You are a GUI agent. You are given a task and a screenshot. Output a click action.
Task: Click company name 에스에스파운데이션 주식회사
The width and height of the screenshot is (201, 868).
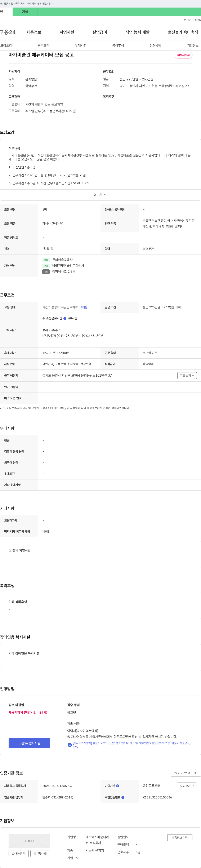(97, 840)
